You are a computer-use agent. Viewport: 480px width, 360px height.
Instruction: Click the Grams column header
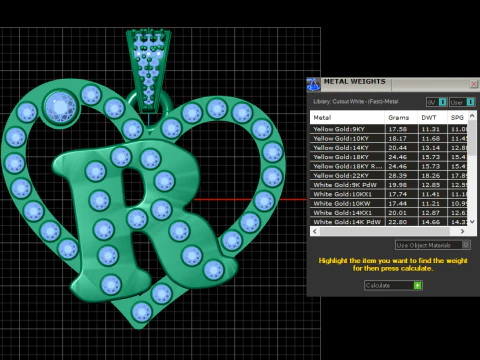coord(401,118)
